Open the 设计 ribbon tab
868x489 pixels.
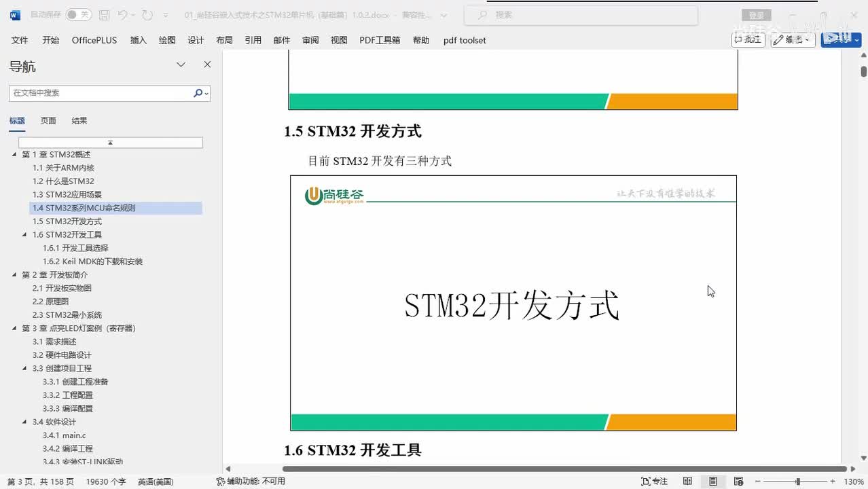coord(196,40)
